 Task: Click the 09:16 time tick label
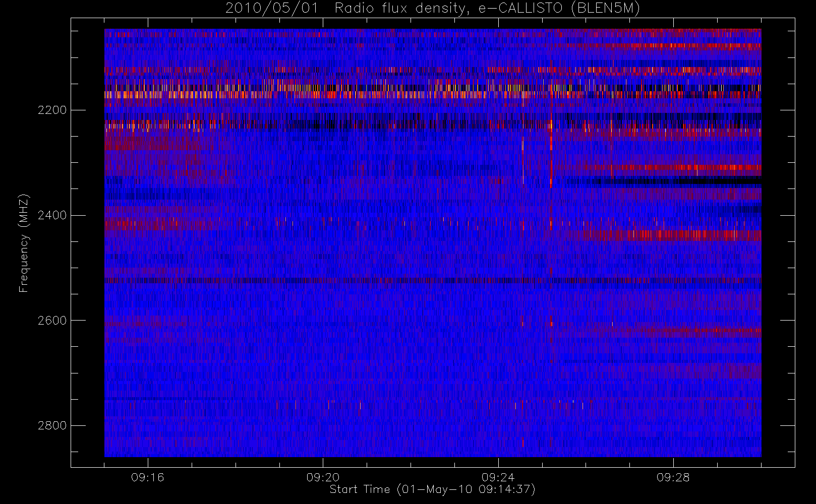(148, 477)
